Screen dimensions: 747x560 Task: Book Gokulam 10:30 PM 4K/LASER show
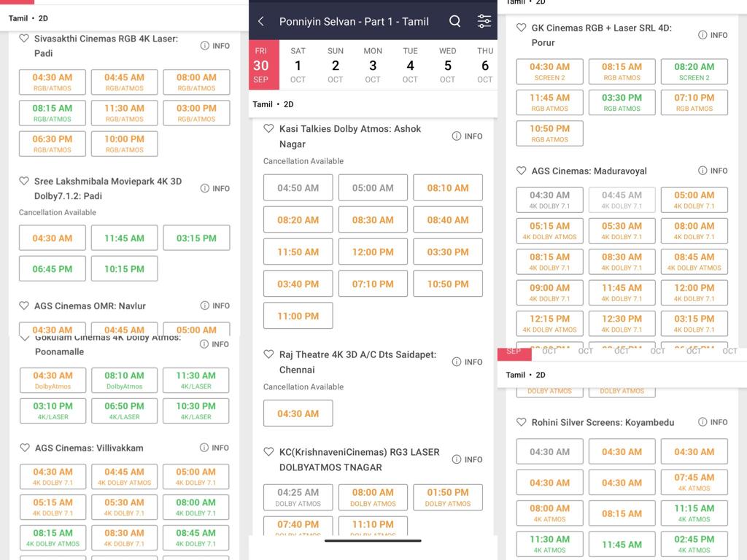point(196,411)
